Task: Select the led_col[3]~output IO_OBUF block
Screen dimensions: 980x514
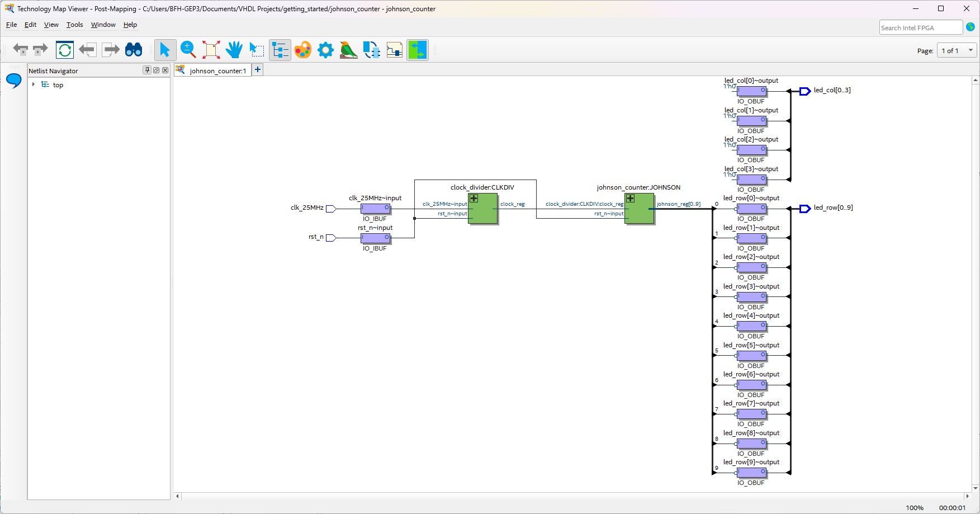Action: 752,180
